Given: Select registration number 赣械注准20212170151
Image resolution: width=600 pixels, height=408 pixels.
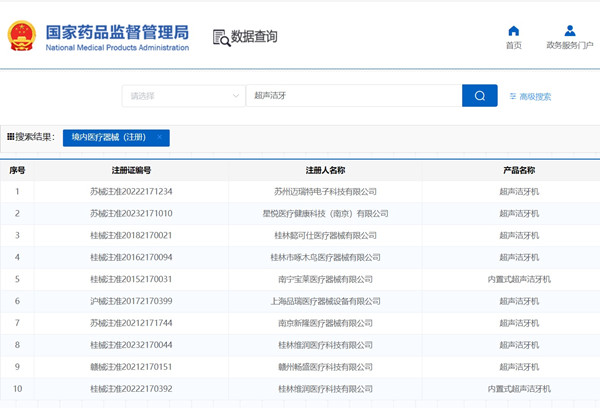Looking at the screenshot, I should click(x=131, y=367).
